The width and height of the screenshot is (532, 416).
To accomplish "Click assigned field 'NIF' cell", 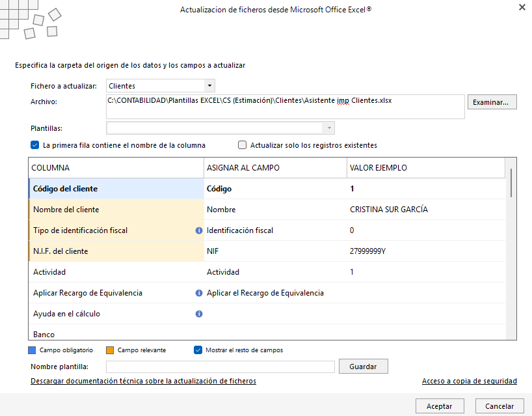I will click(x=275, y=251).
